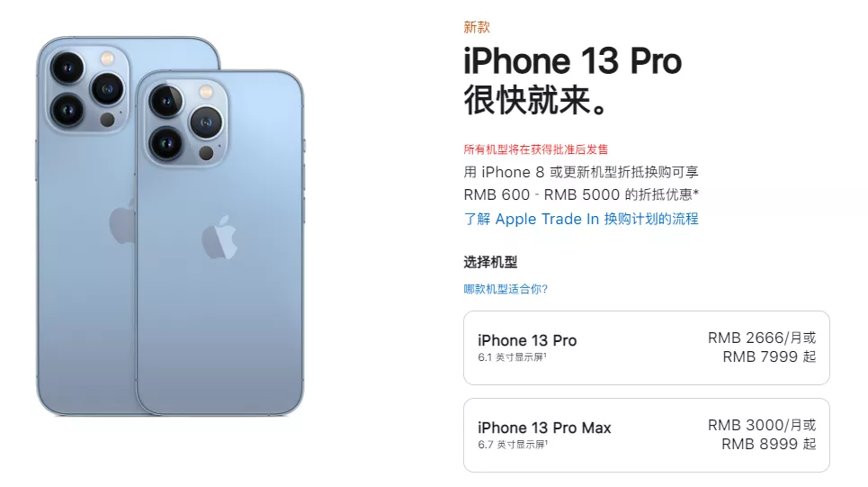Open the 哪款机型适合你? help link
868x487 pixels.
pos(506,289)
